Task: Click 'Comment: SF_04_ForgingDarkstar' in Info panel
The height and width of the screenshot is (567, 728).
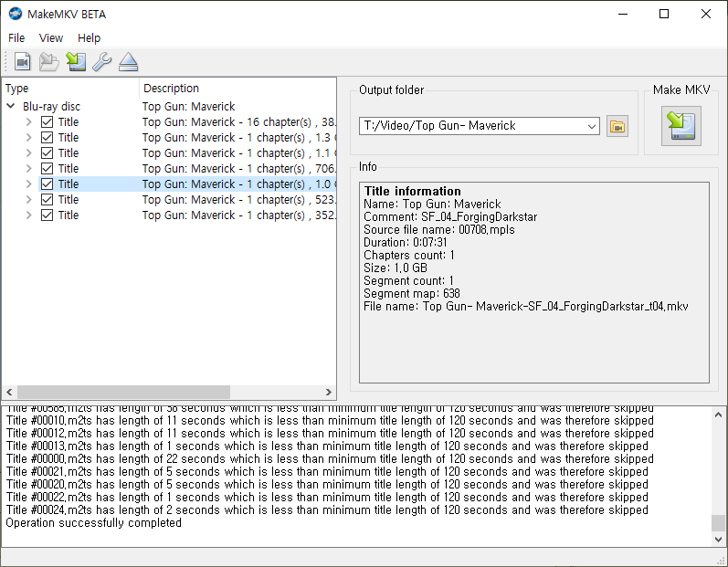Action: (x=450, y=216)
